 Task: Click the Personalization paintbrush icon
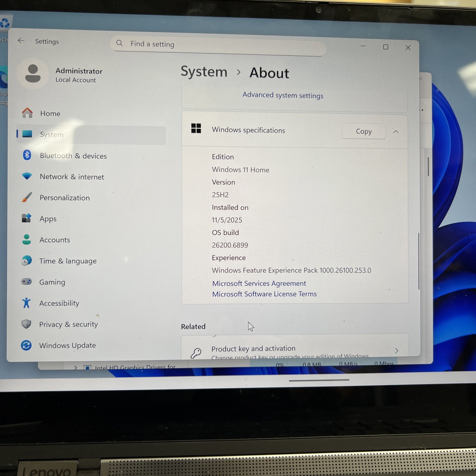click(27, 197)
